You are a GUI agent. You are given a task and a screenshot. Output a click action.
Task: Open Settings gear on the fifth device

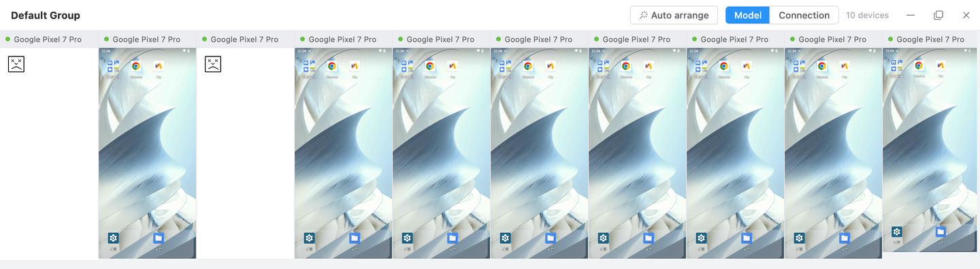click(407, 238)
